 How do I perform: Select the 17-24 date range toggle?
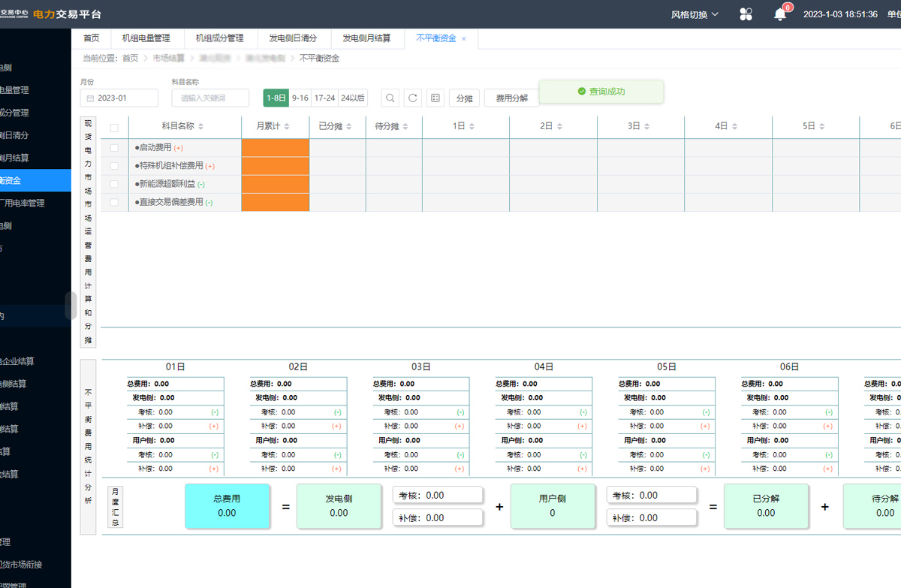click(x=325, y=98)
